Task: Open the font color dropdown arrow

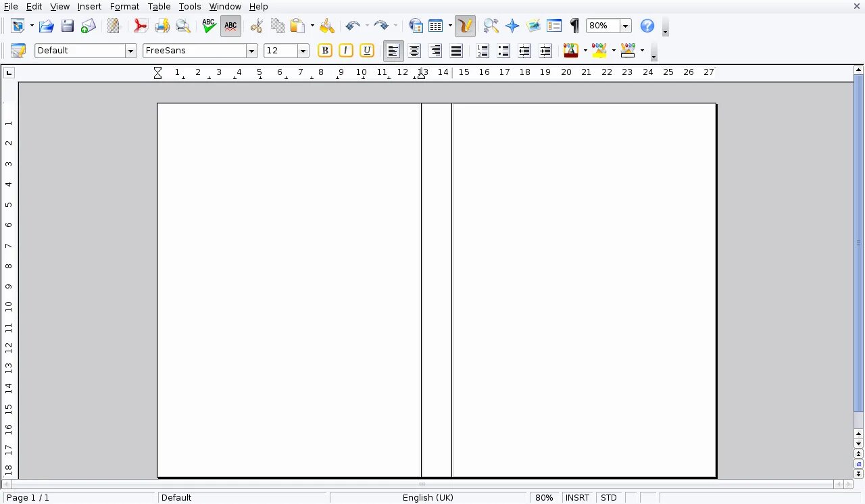Action: 585,51
